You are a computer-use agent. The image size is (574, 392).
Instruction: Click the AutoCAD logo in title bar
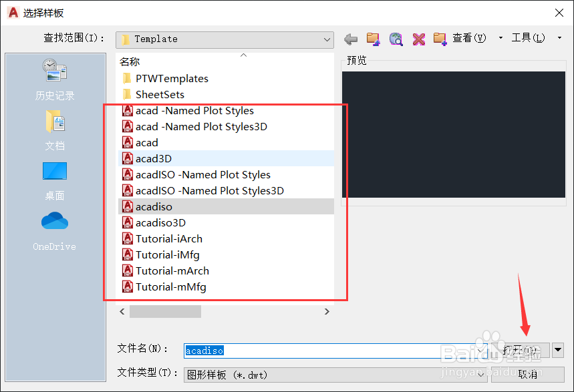tap(13, 13)
